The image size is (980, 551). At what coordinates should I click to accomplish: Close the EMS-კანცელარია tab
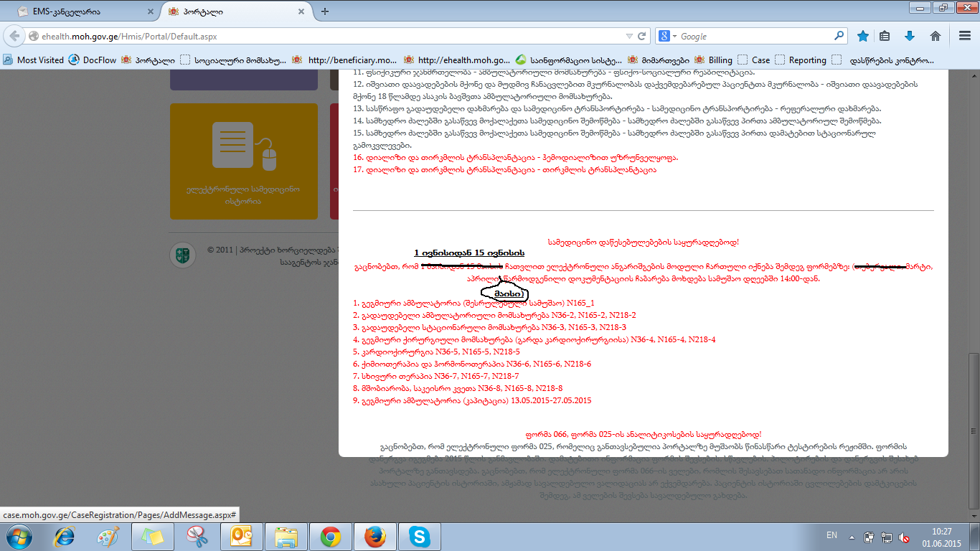150,11
